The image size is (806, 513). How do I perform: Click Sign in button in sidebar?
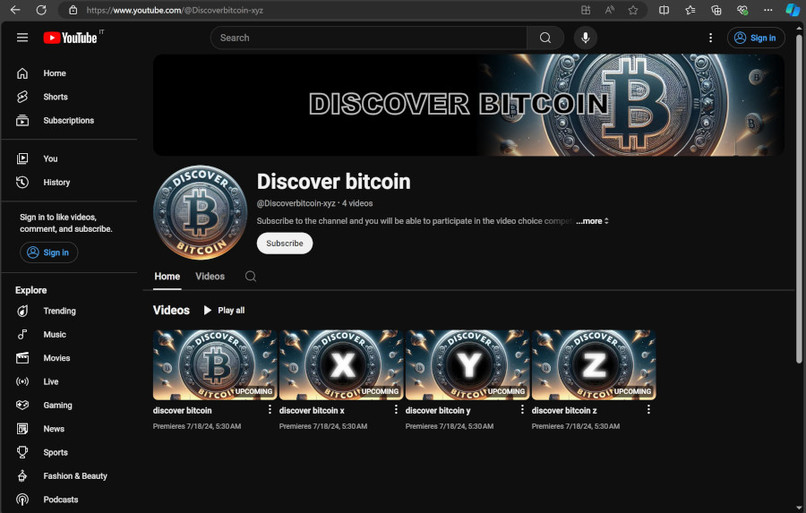tap(49, 252)
